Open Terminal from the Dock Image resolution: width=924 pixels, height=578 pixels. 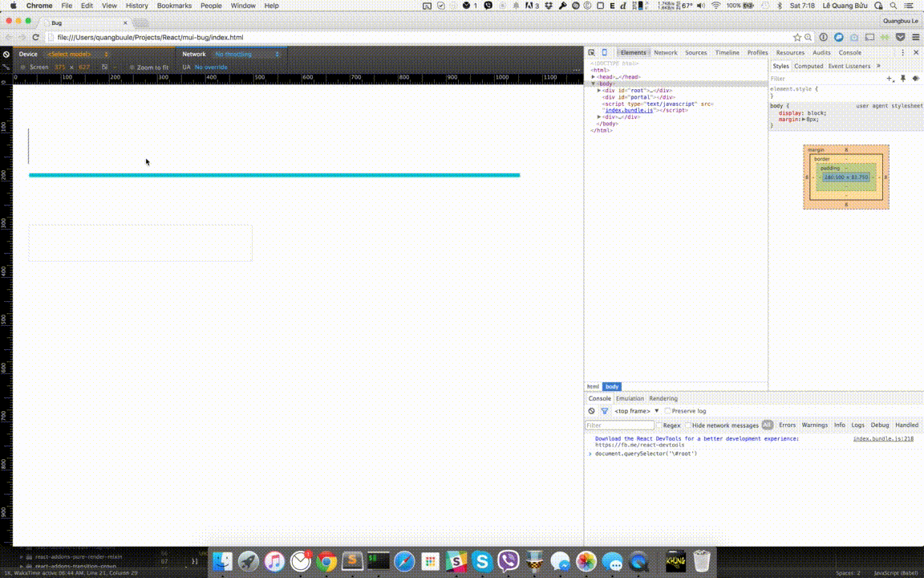coord(379,561)
